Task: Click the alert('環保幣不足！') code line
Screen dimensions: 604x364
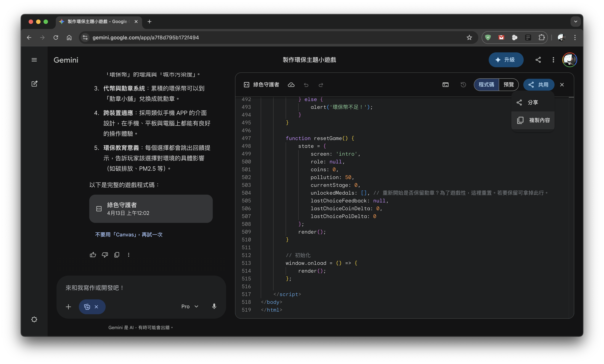Action: tap(341, 107)
